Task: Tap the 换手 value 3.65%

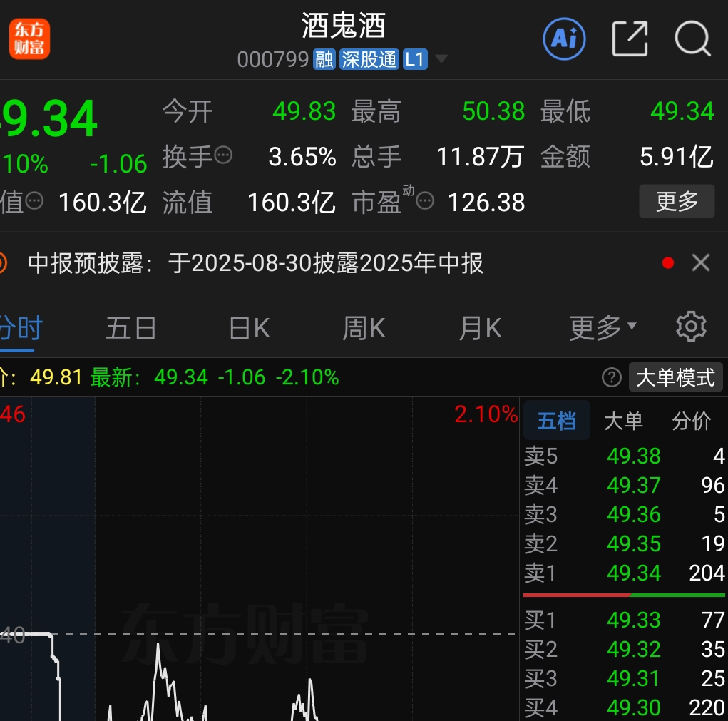Action: pos(302,156)
